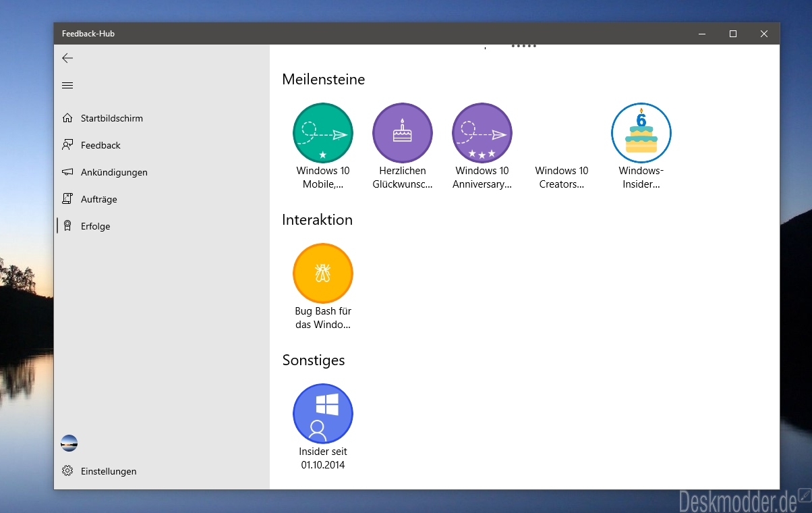The width and height of the screenshot is (812, 513).
Task: Open Einstellungen settings entry
Action: tap(162, 471)
